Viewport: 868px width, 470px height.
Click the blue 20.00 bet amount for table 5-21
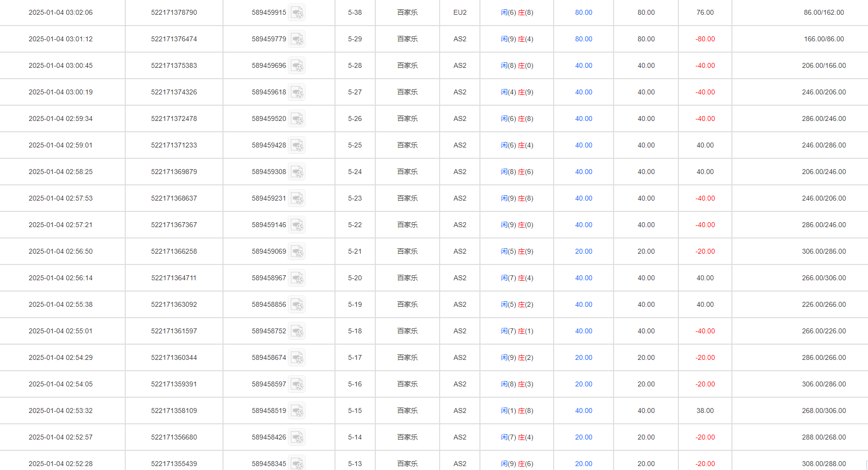point(584,252)
